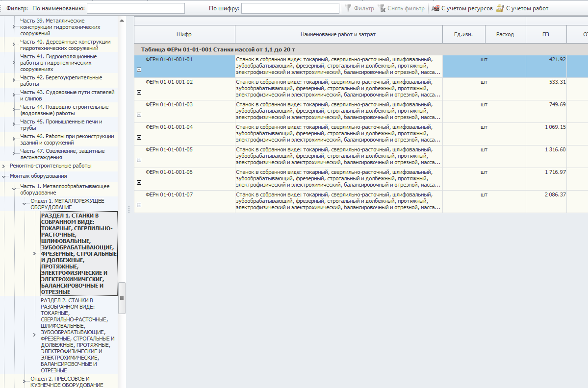The width and height of the screenshot is (588, 388).
Task: Collapse Монтаж оборудования tree node arrow
Action: [4, 176]
